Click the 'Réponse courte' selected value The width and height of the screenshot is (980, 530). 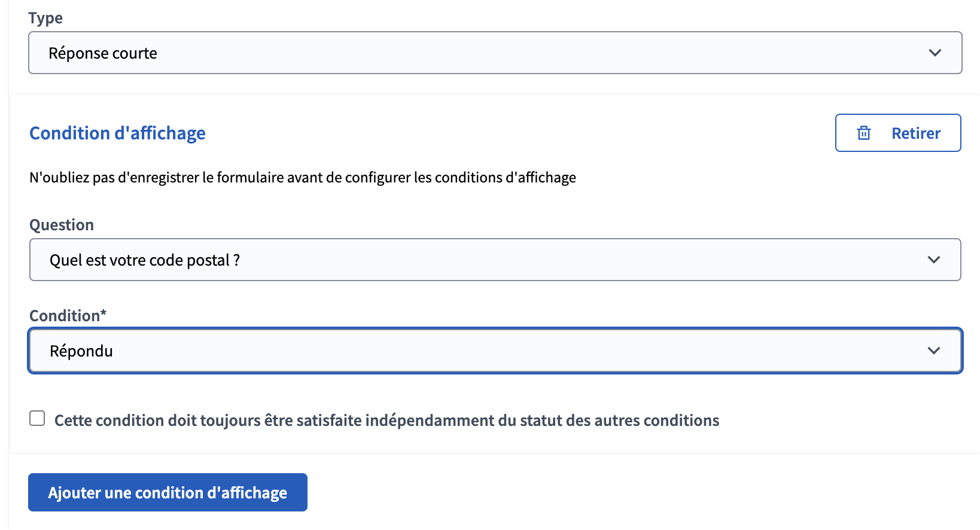click(103, 53)
